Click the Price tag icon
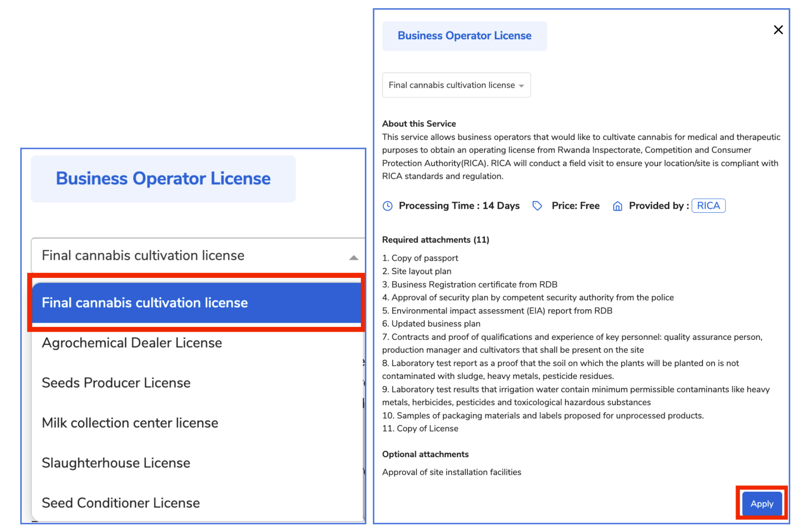 click(537, 206)
